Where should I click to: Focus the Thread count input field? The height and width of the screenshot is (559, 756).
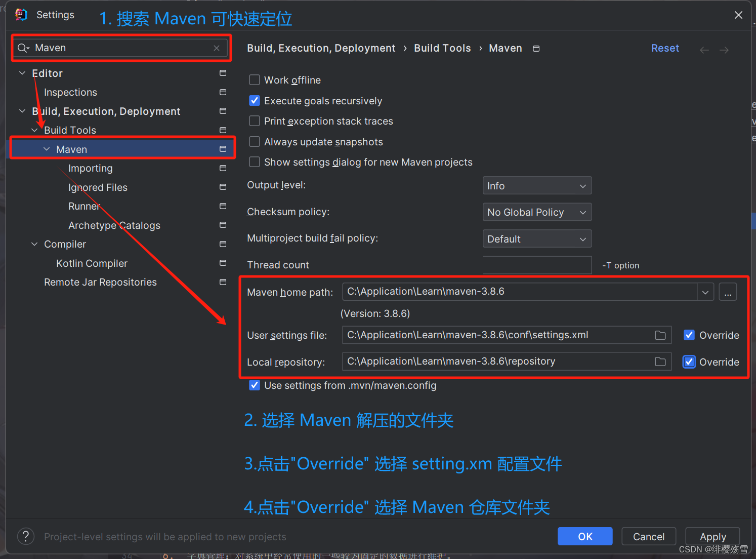pyautogui.click(x=537, y=265)
